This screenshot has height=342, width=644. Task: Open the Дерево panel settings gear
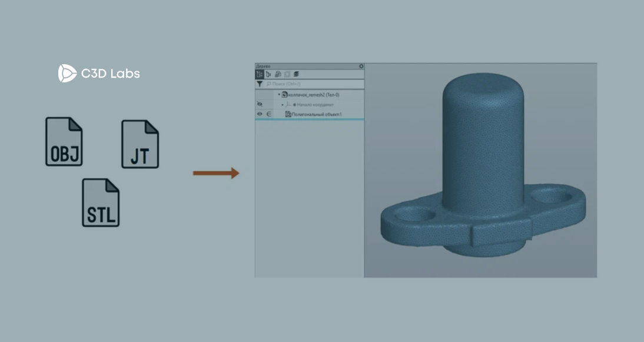point(361,66)
